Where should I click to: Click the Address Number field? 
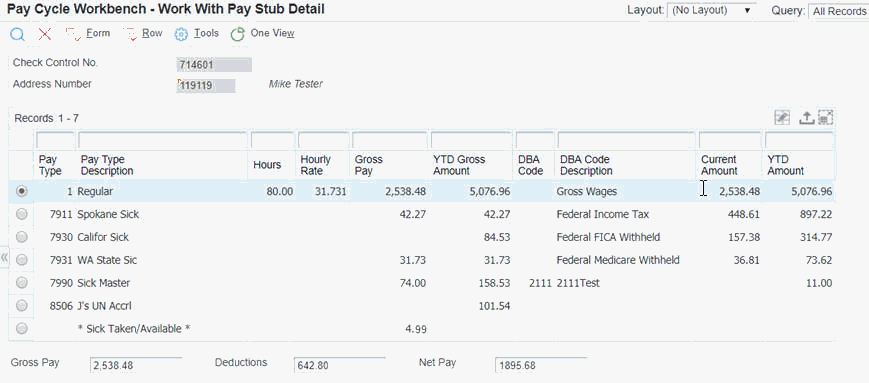206,86
